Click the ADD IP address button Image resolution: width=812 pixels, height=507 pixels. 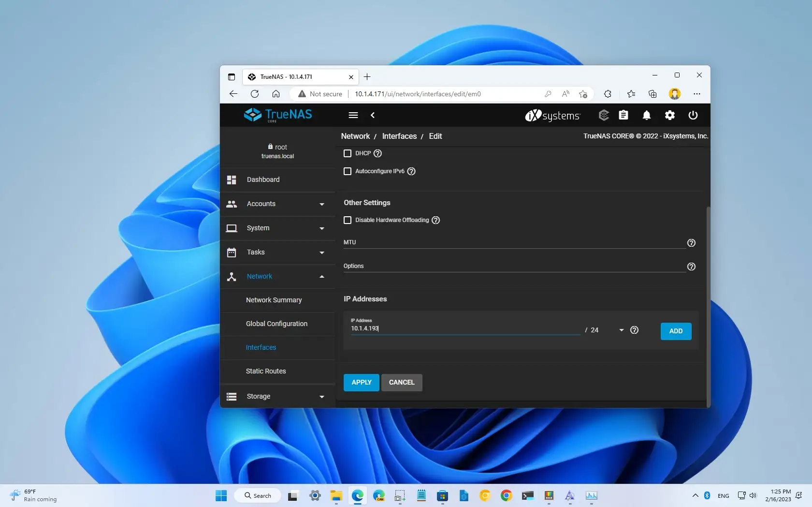click(x=676, y=331)
